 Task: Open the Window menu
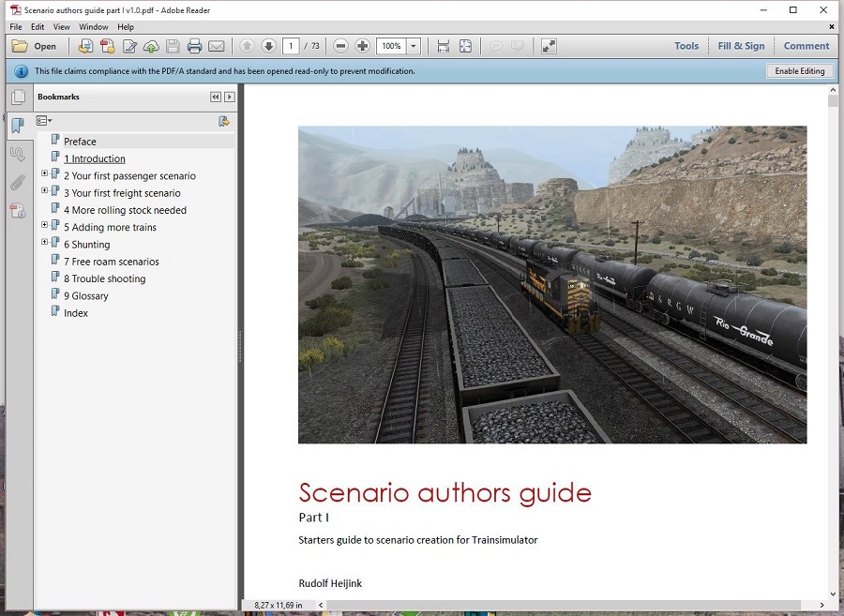(93, 27)
